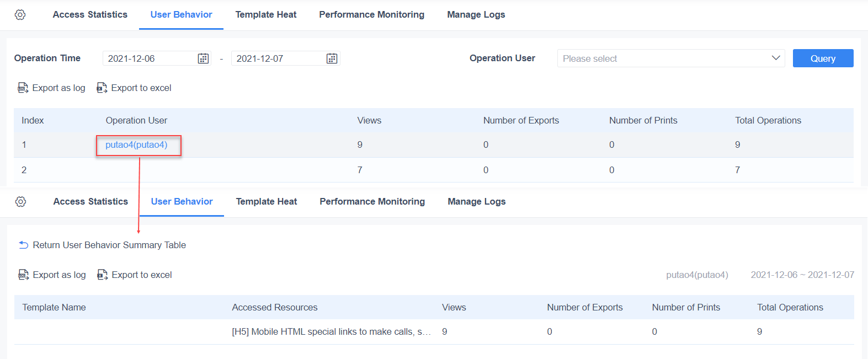Click Views value 7 in index 2 row
The width and height of the screenshot is (868, 359).
point(360,170)
